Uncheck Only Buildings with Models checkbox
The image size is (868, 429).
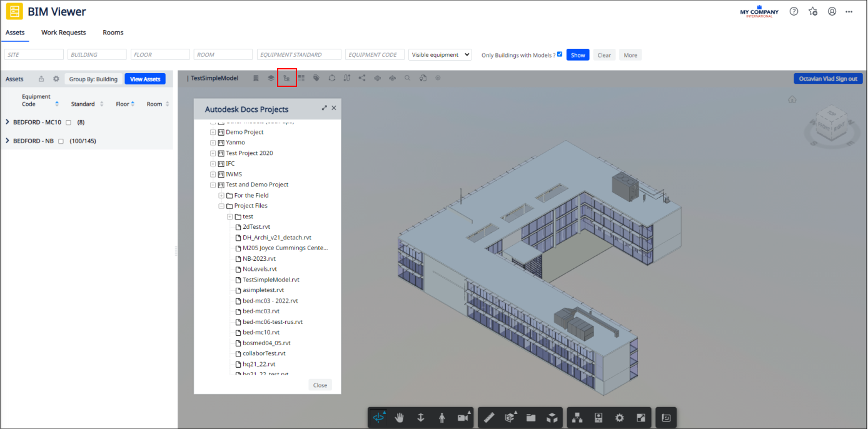point(560,54)
